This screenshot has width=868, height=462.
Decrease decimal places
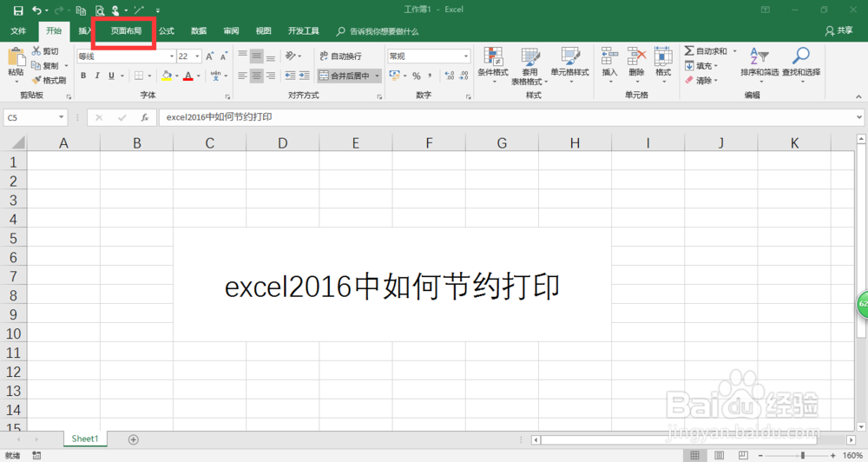464,76
